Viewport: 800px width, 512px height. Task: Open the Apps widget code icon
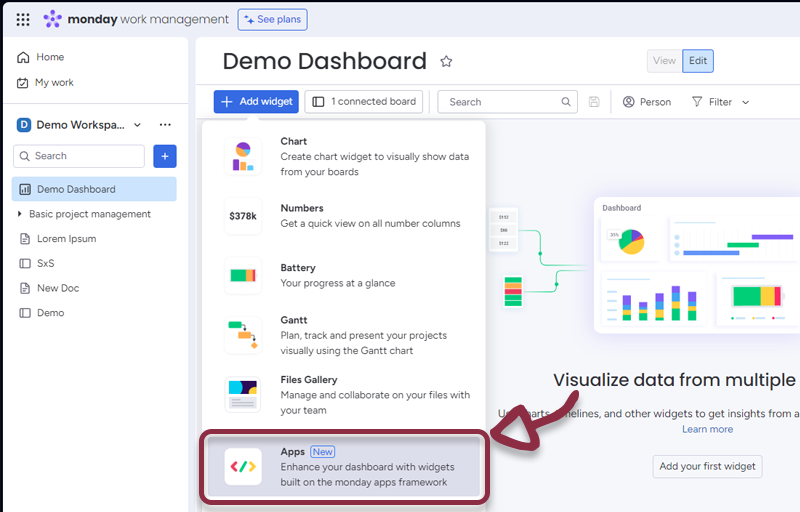243,467
